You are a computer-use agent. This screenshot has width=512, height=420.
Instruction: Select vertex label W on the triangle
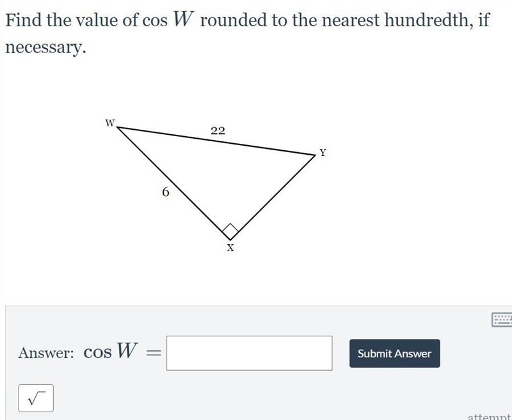tap(109, 123)
